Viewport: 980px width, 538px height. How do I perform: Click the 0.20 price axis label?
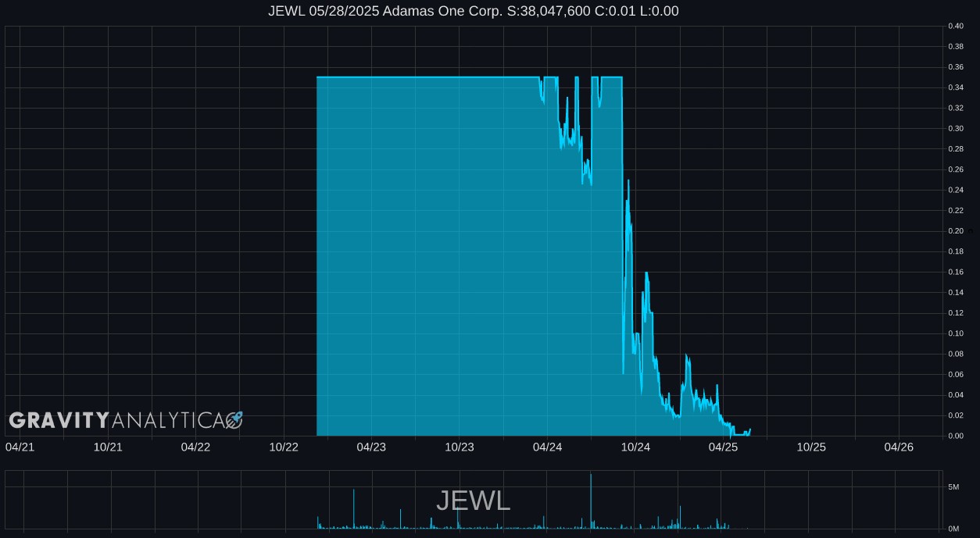coord(955,231)
